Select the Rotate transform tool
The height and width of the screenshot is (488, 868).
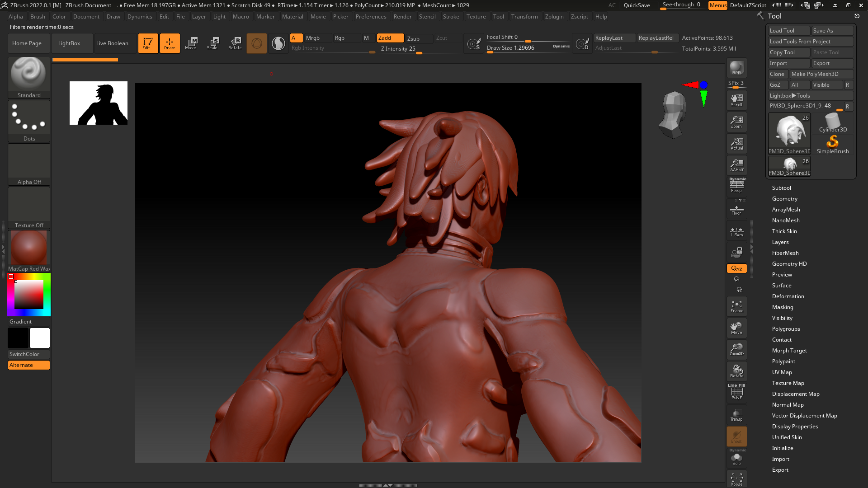click(x=235, y=43)
